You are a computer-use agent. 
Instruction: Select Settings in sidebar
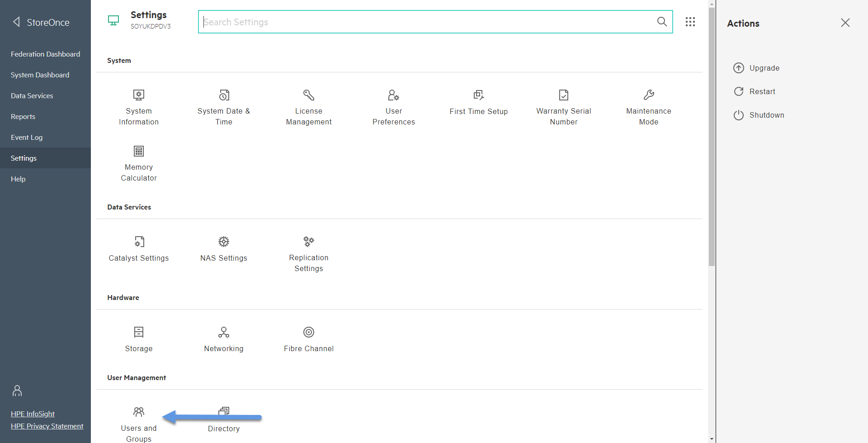coord(45,158)
